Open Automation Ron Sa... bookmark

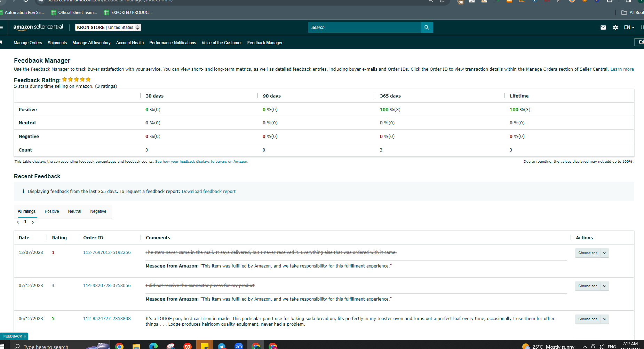[22, 13]
